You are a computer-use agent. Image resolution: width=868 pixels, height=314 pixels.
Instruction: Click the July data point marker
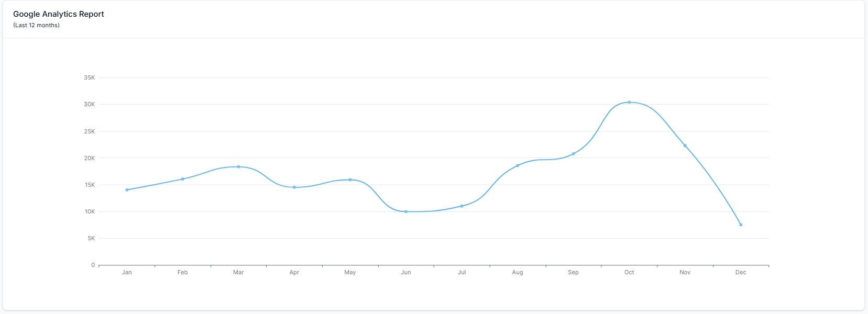click(x=462, y=206)
